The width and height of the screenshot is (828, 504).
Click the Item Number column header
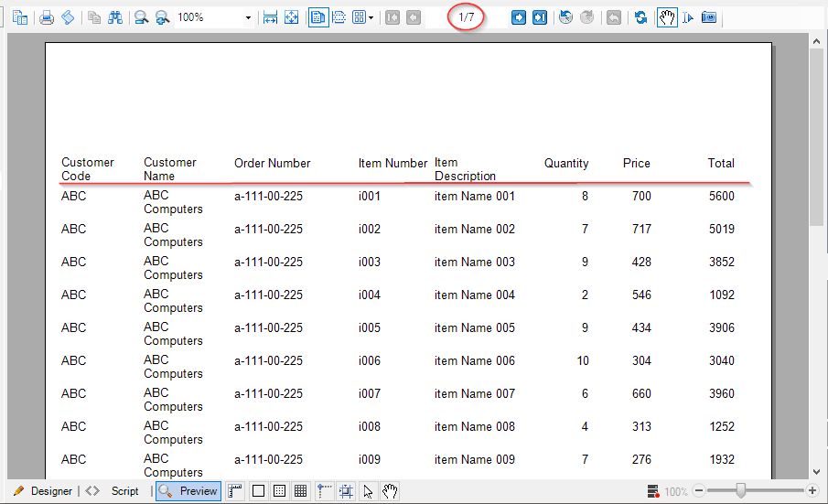(x=392, y=163)
